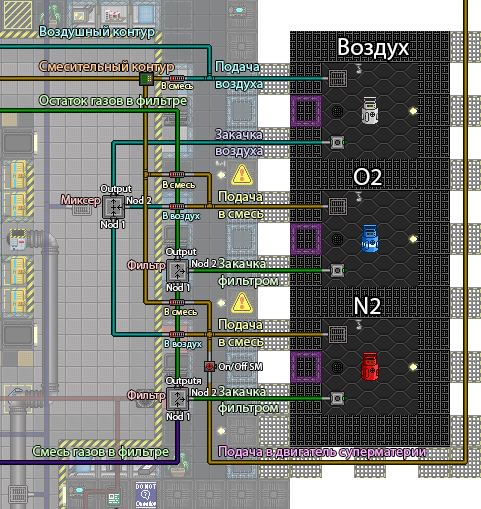Viewport: 481px width, 509px height.
Task: Click the purple-framed window of N2 chamber
Action: point(306,366)
